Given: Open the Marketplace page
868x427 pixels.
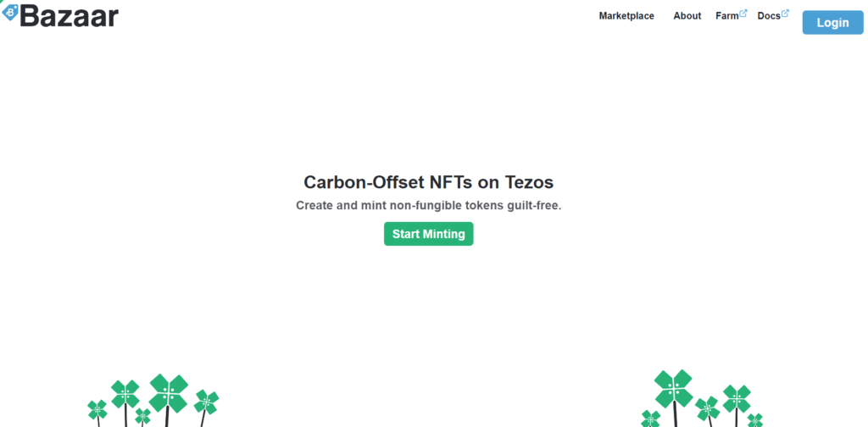Looking at the screenshot, I should pos(626,16).
